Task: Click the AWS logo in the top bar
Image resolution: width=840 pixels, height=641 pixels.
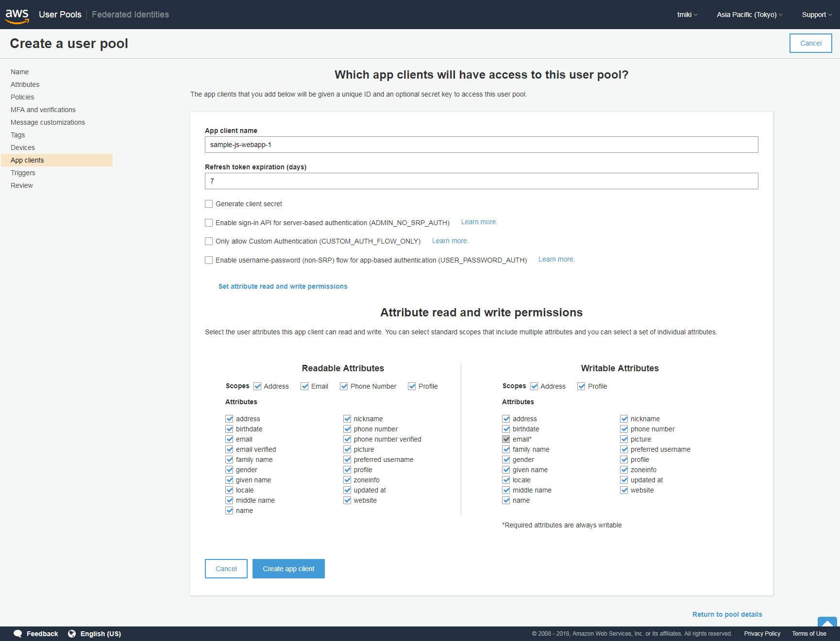Action: (x=17, y=15)
